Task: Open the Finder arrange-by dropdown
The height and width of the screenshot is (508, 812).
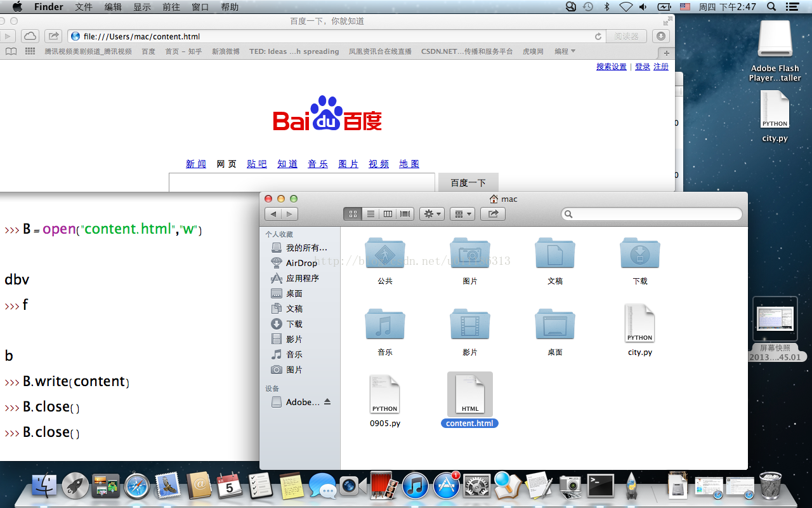Action: [462, 214]
